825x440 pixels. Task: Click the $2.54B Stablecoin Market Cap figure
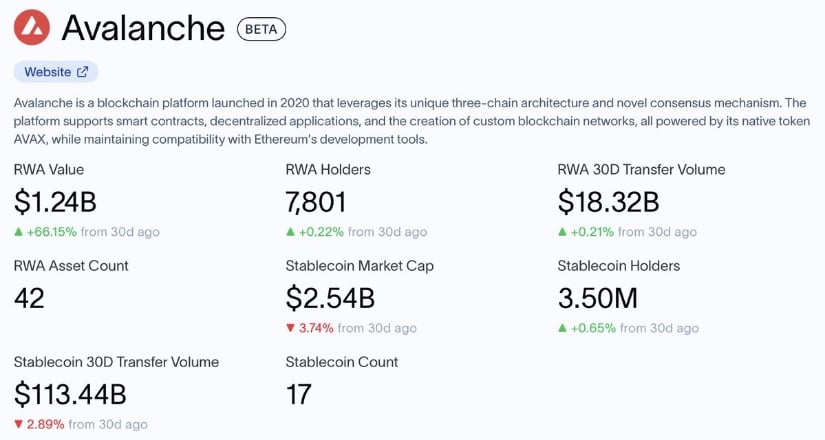click(x=330, y=298)
